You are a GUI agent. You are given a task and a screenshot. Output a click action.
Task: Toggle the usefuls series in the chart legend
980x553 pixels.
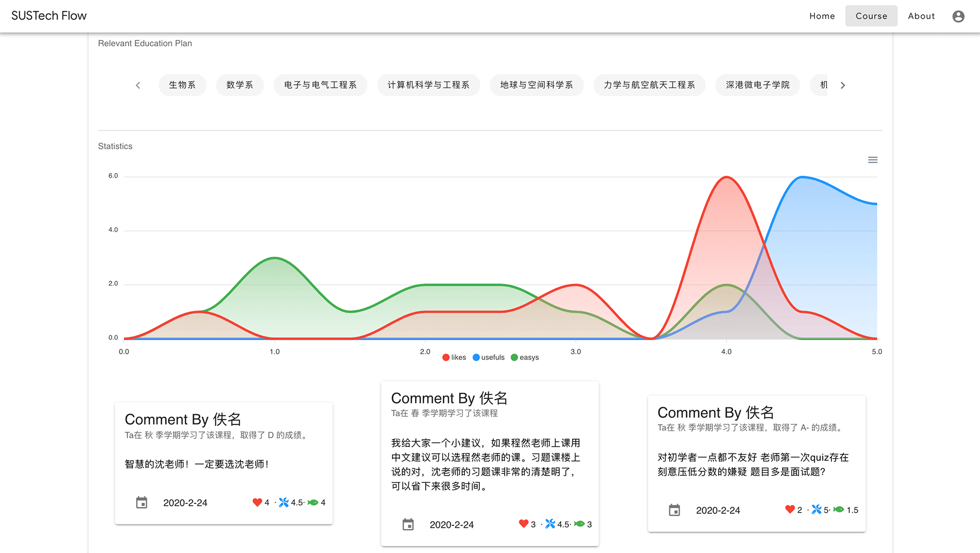tap(488, 357)
